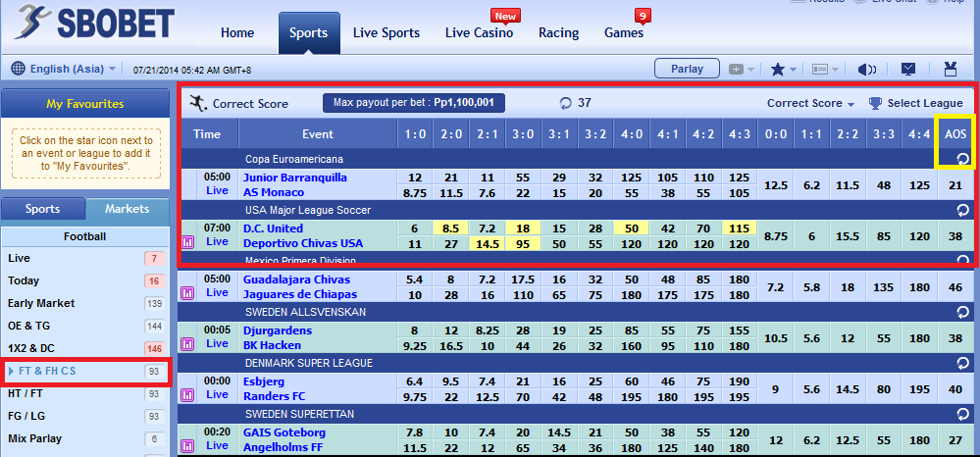The height and width of the screenshot is (457, 980).
Task: Open the 1X2 & DC market
Action: 85,348
